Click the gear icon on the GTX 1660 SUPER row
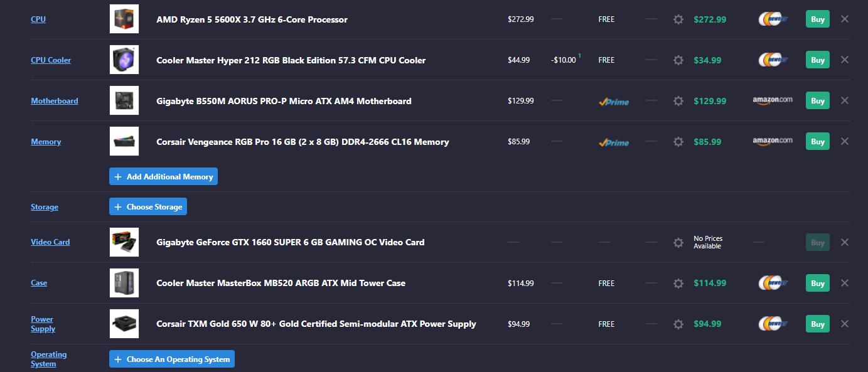The width and height of the screenshot is (868, 372). click(x=678, y=242)
